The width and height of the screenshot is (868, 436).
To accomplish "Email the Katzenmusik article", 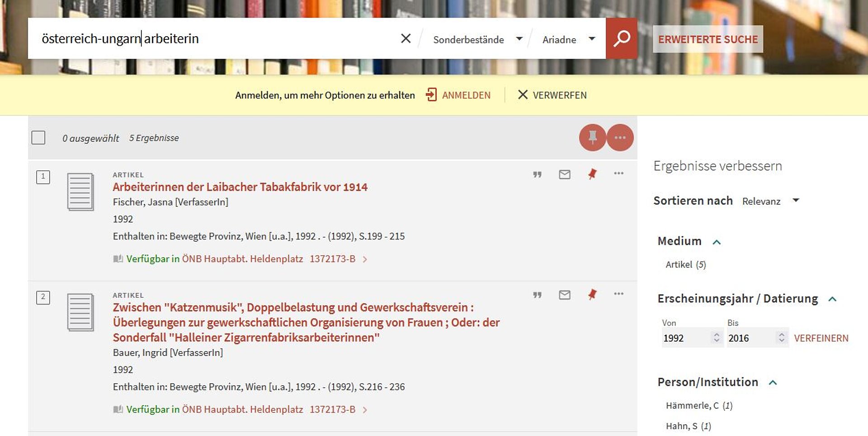I will [565, 295].
